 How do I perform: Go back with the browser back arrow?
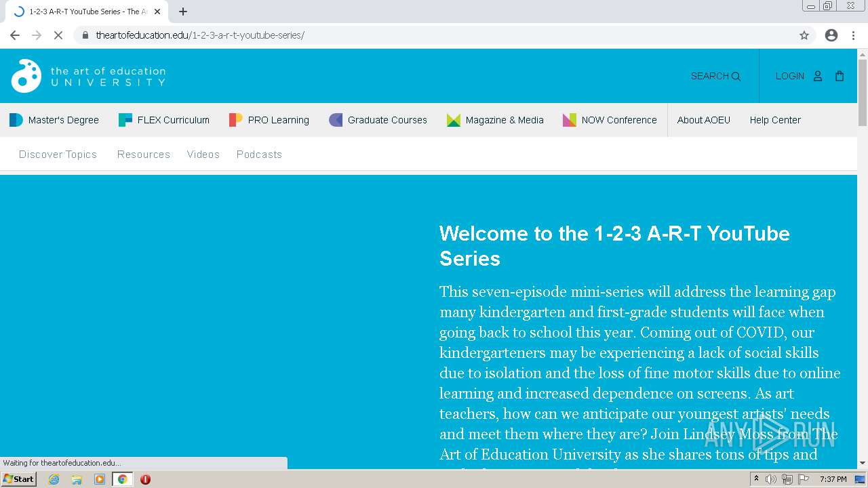(15, 35)
